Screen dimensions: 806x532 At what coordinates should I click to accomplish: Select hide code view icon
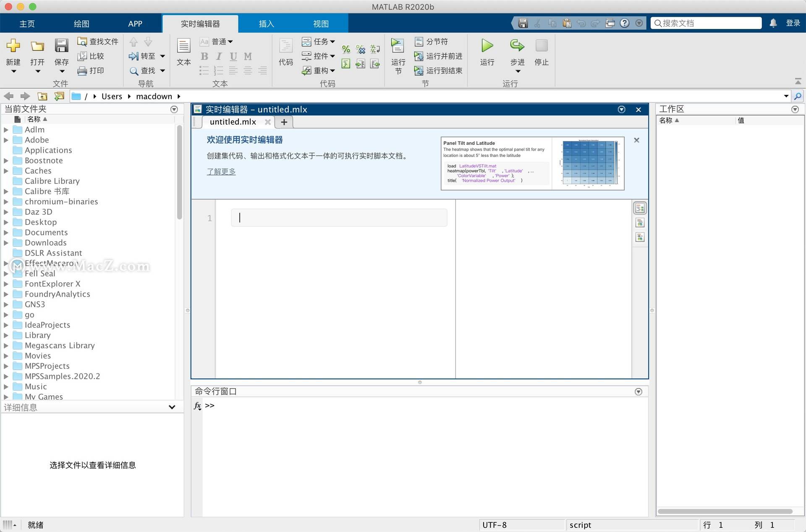coord(640,237)
